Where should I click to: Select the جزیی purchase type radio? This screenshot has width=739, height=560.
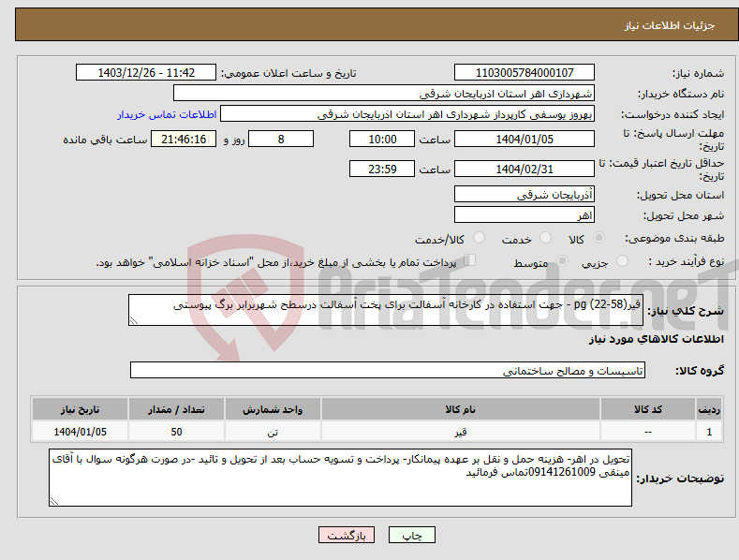click(x=622, y=260)
